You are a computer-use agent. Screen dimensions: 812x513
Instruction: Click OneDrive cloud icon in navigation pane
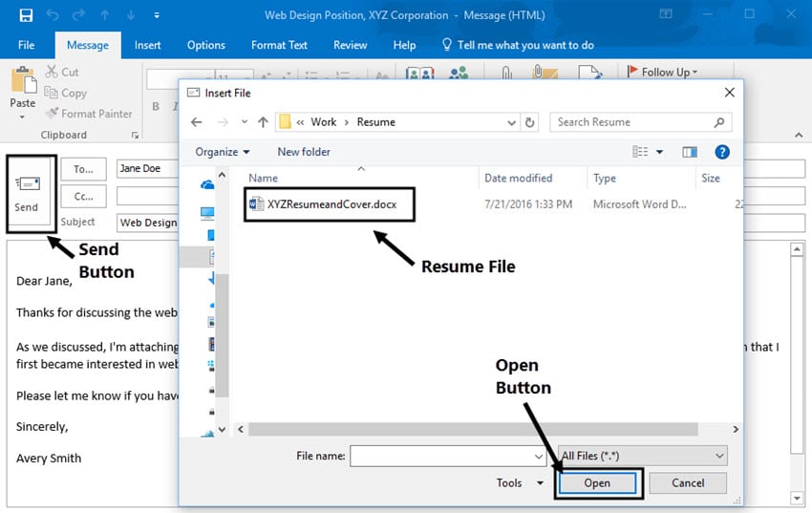[207, 184]
